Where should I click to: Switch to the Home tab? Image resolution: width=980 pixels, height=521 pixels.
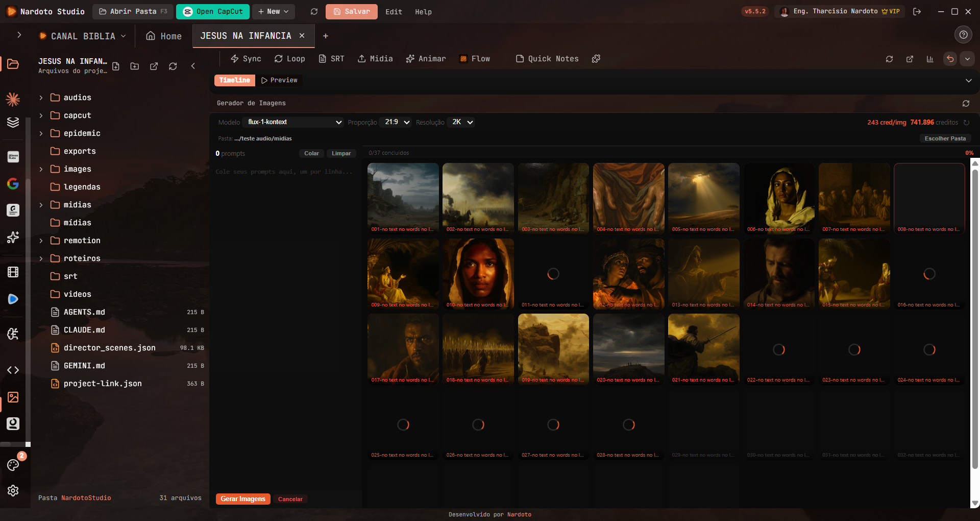(164, 36)
